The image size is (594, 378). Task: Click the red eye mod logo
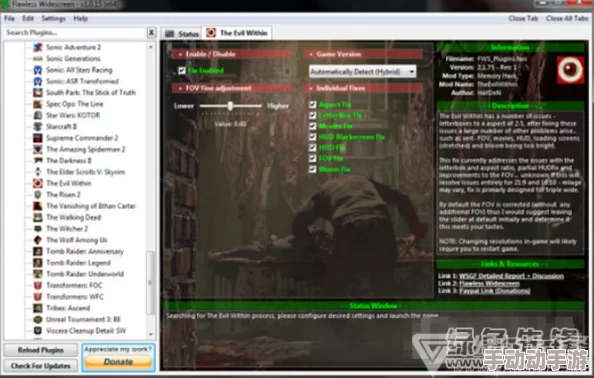pos(570,70)
